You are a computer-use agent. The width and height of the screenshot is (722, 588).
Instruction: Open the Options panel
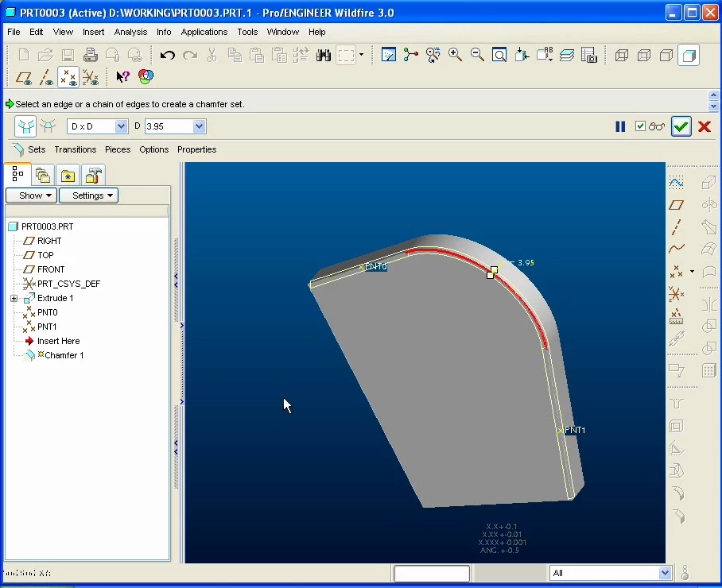pos(153,149)
